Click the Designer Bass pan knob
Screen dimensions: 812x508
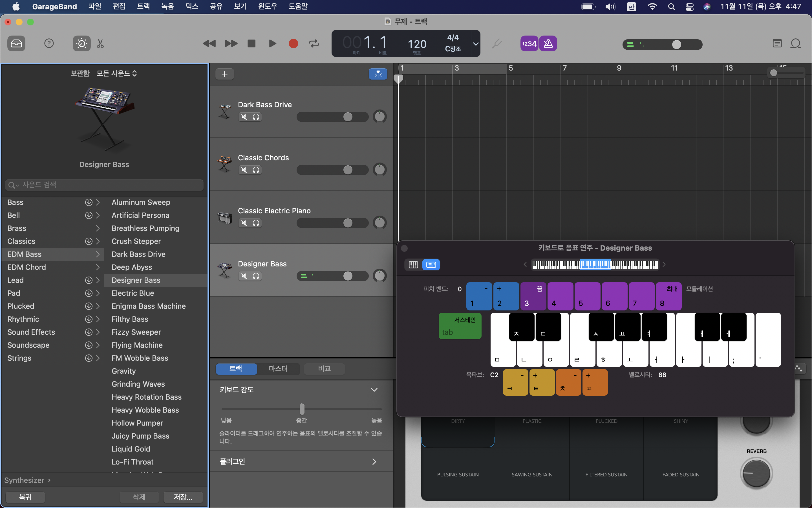379,276
